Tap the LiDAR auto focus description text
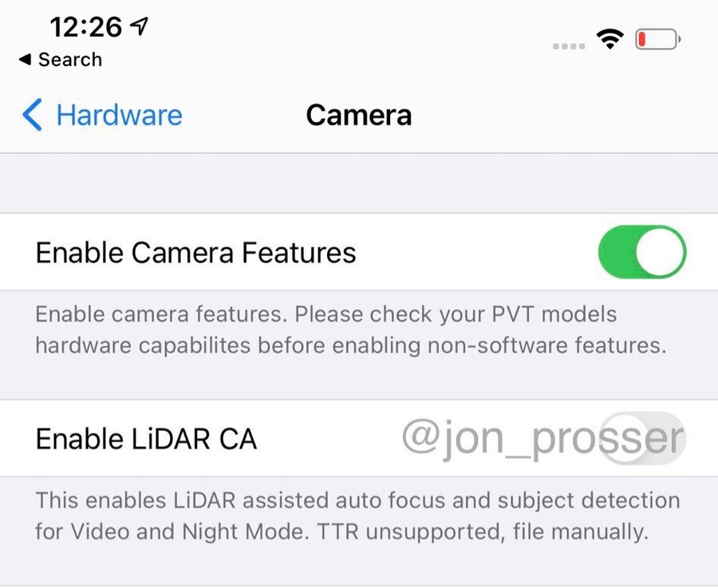The image size is (718, 588). [x=357, y=500]
